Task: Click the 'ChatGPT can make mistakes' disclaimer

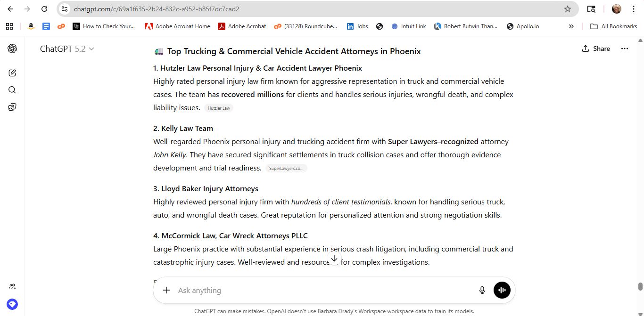Action: (334, 311)
